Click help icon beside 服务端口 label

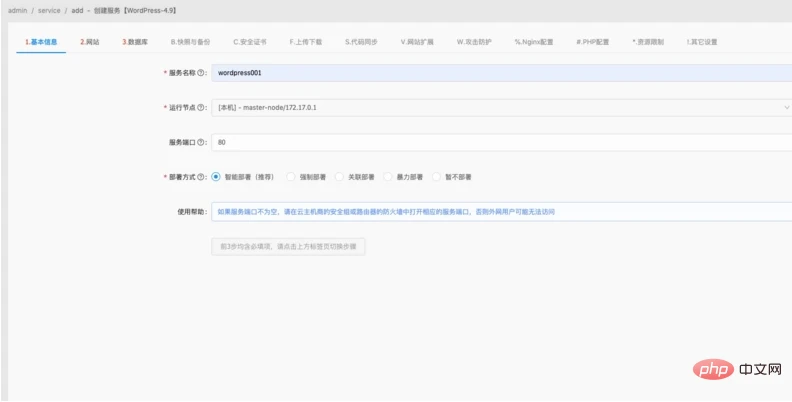tap(201, 142)
